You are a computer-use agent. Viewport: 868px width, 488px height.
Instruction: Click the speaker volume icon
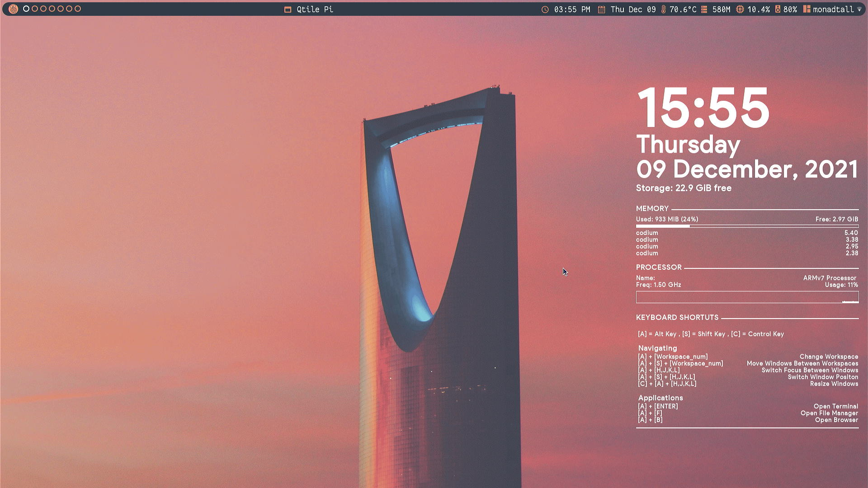[778, 9]
